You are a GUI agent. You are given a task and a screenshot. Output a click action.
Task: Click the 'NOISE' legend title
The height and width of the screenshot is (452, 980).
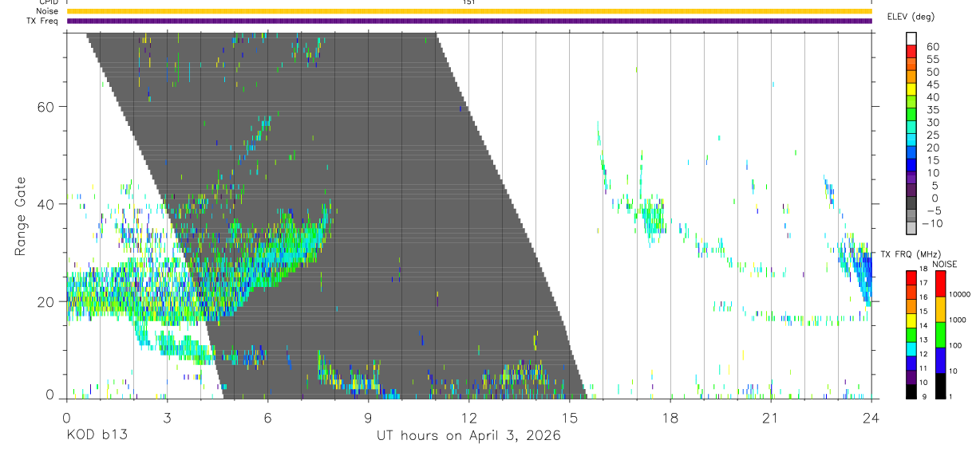tap(945, 265)
